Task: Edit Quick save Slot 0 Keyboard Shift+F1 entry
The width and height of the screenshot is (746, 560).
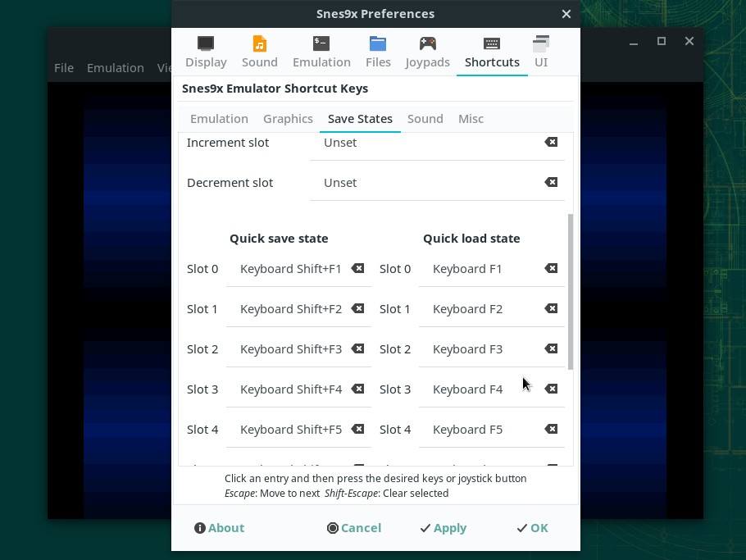Action: pyautogui.click(x=298, y=269)
